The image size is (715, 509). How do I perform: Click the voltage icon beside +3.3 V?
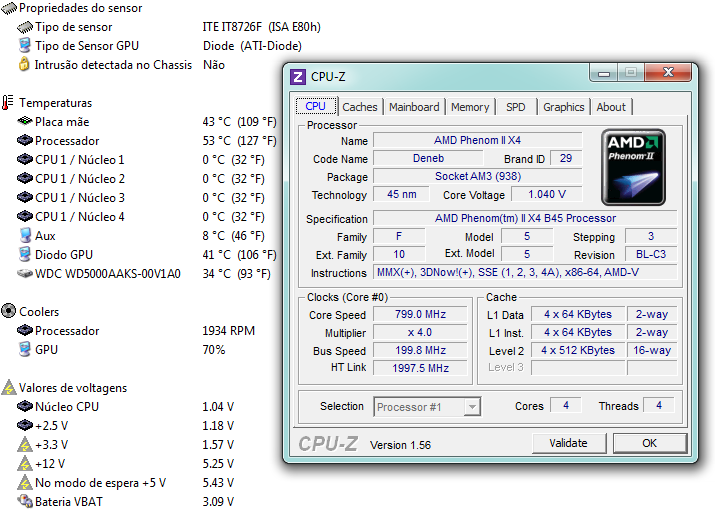[25, 445]
